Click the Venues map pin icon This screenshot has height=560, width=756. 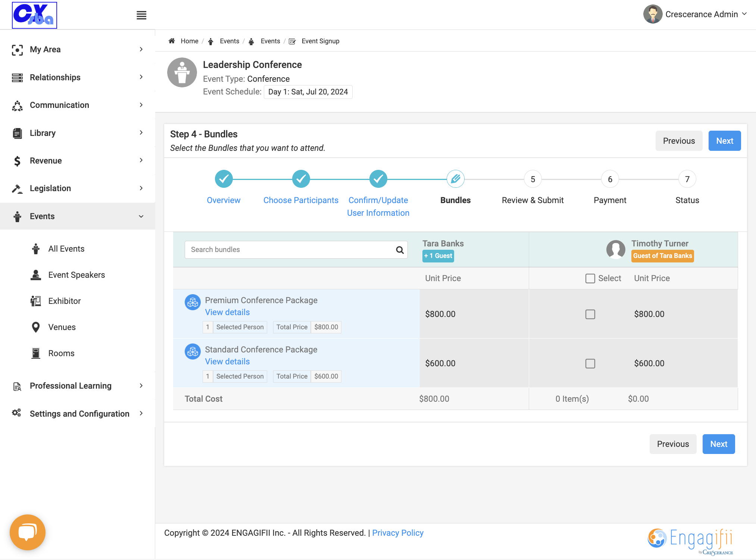(x=36, y=327)
